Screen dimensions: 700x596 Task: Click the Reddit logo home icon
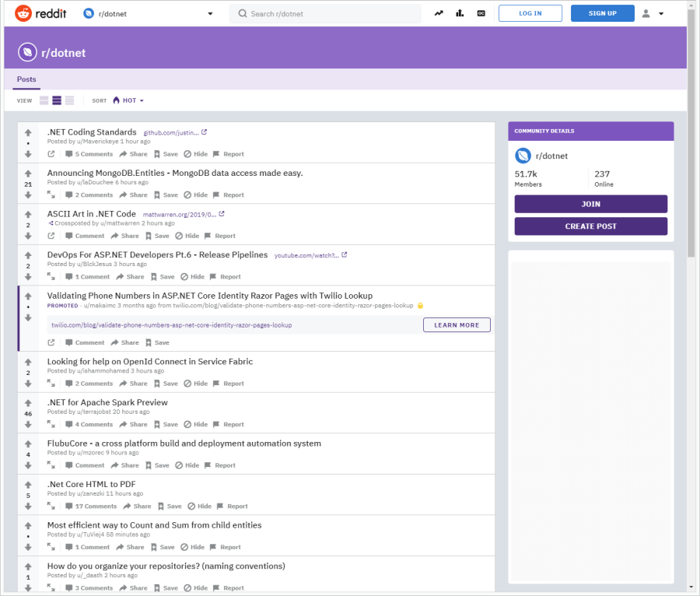[x=23, y=13]
